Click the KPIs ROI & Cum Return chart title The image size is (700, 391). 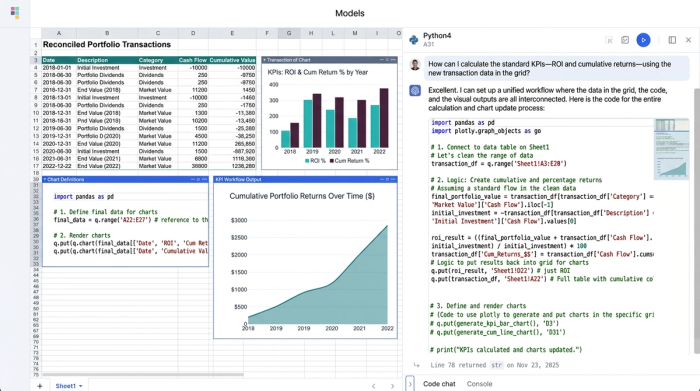point(318,72)
